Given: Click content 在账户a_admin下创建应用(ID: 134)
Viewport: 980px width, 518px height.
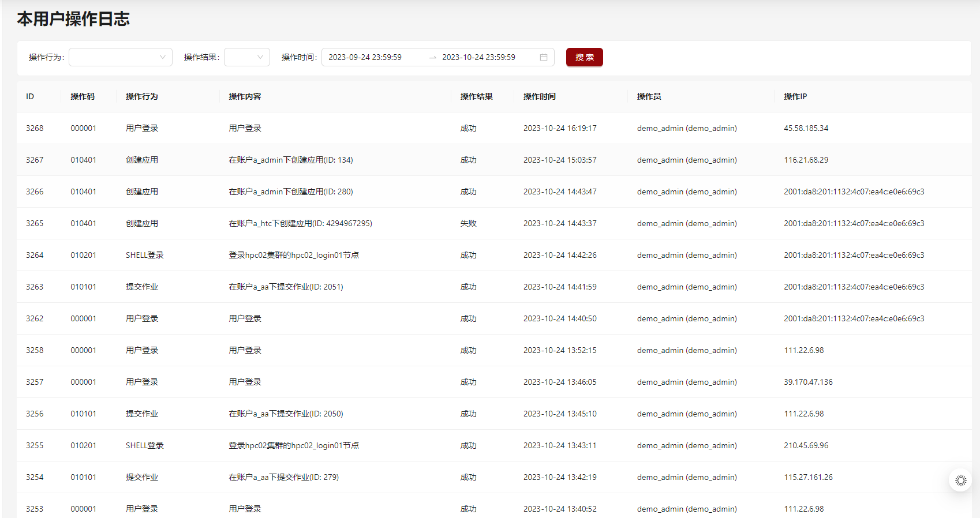Looking at the screenshot, I should point(290,160).
